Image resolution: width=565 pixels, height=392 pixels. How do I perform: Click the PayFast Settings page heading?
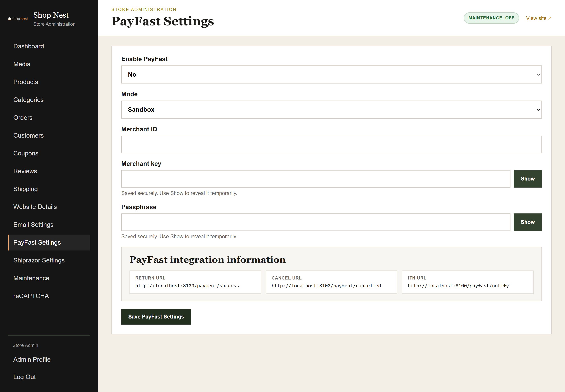tap(163, 21)
